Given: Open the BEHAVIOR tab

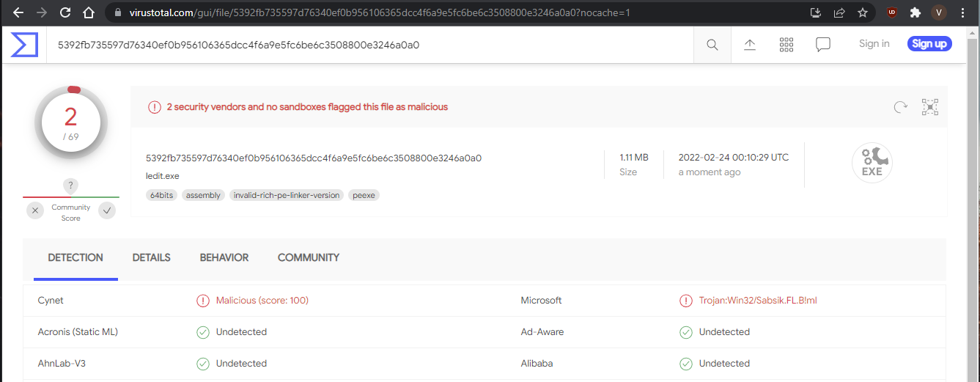Looking at the screenshot, I should click(224, 258).
